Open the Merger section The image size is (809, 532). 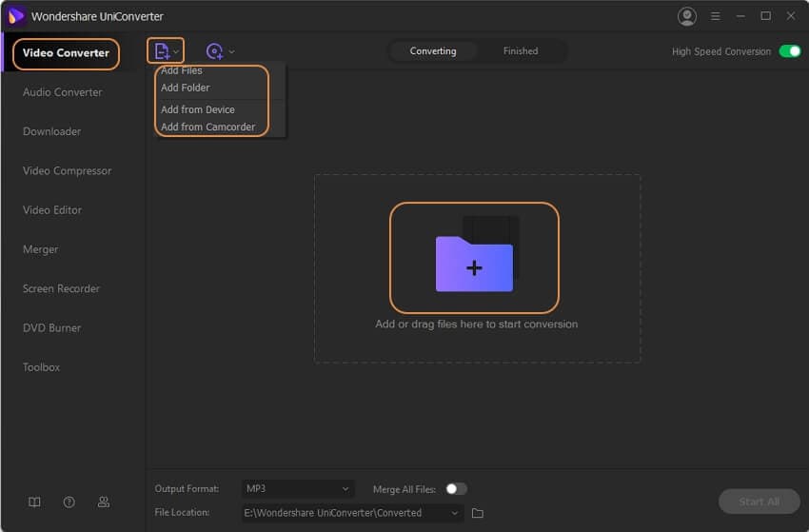(x=40, y=249)
